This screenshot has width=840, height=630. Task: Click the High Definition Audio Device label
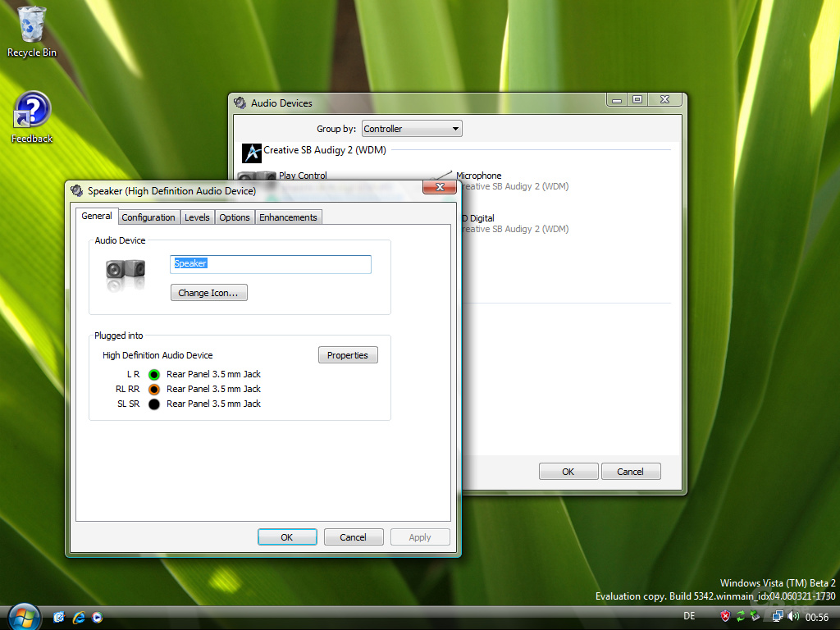coord(157,355)
